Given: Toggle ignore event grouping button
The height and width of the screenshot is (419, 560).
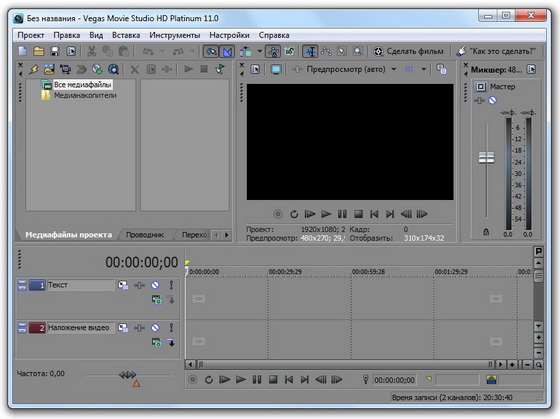Looking at the screenshot, I should click(289, 51).
